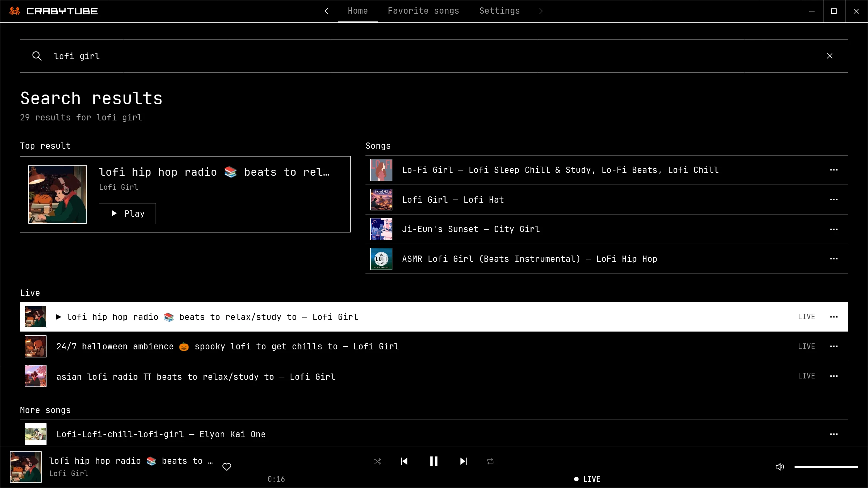
Task: Add current song to favorites with heart icon
Action: point(227,467)
